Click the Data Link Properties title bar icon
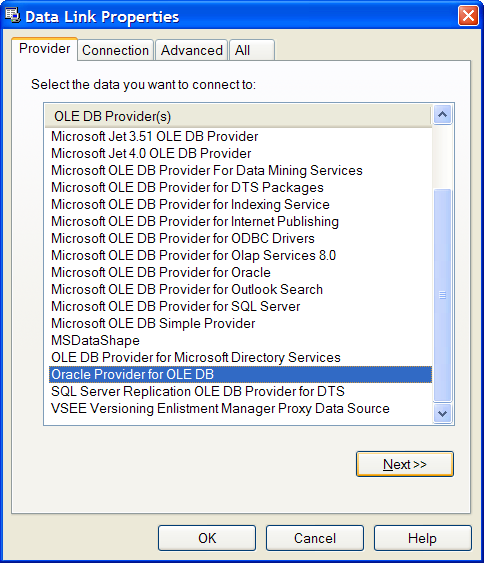The width and height of the screenshot is (484, 563). pyautogui.click(x=13, y=16)
